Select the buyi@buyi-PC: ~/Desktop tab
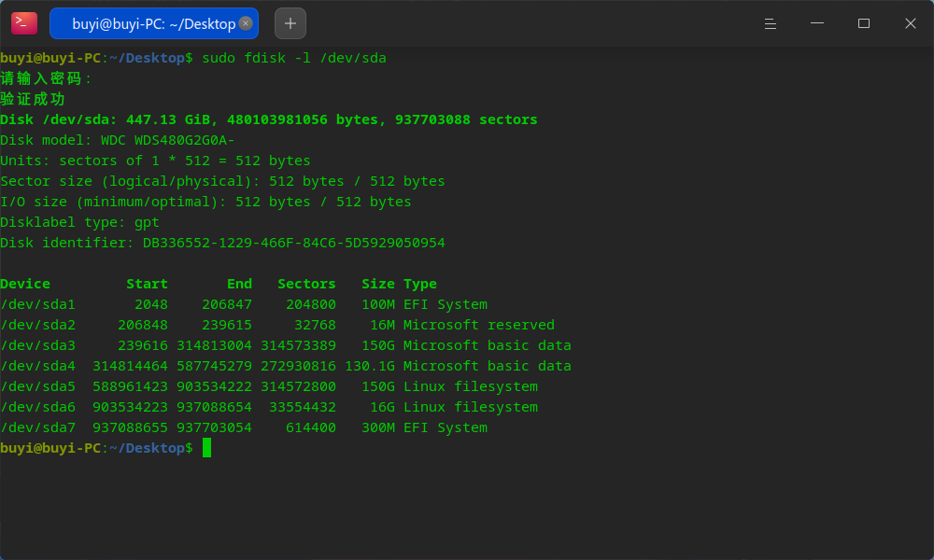The width and height of the screenshot is (934, 560). coord(154,23)
